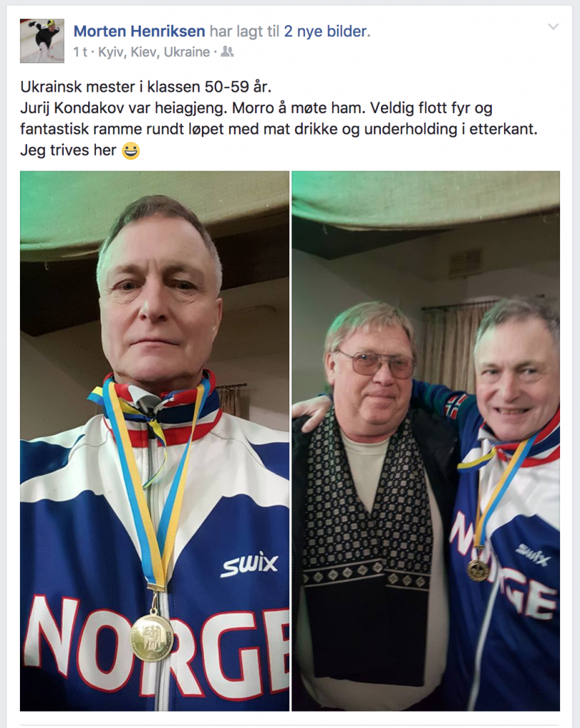Click the friends audience icon beside location
Viewport: 580px width, 728px height.
pos(227,51)
